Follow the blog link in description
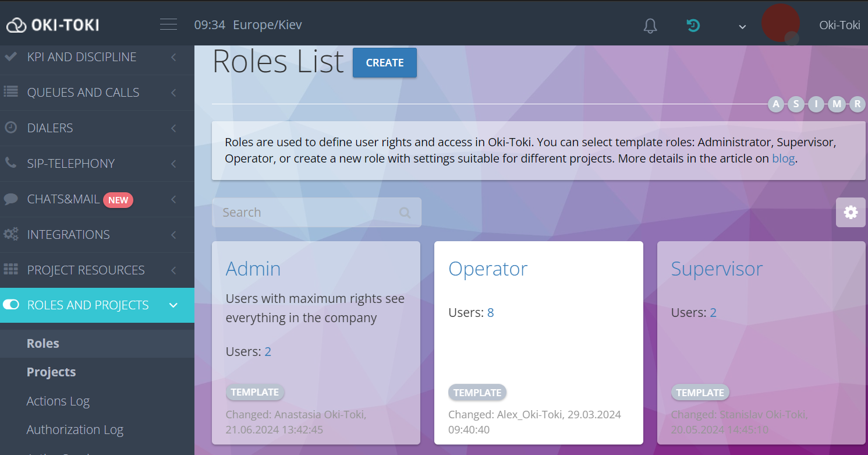This screenshot has height=455, width=868. [783, 158]
